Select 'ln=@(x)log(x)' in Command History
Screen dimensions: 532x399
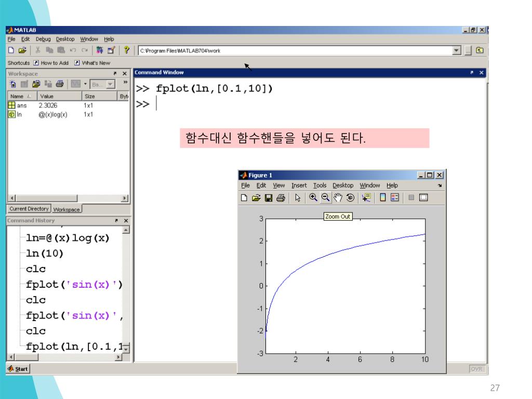click(68, 238)
